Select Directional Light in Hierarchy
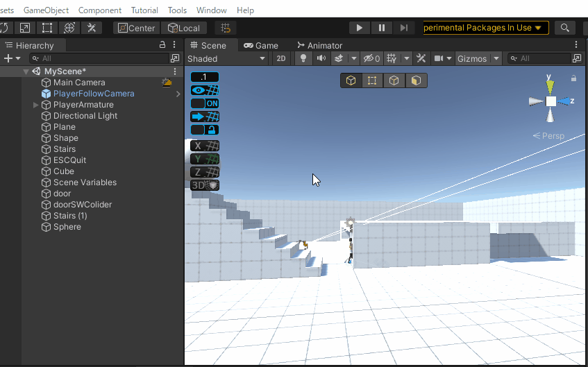The height and width of the screenshot is (367, 588). click(x=85, y=116)
